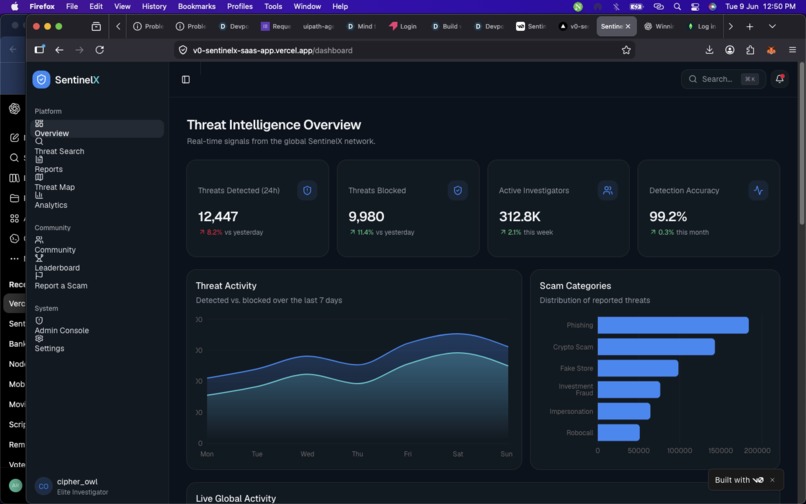
Task: Open Leaderboard in the sidebar
Action: coord(99,263)
